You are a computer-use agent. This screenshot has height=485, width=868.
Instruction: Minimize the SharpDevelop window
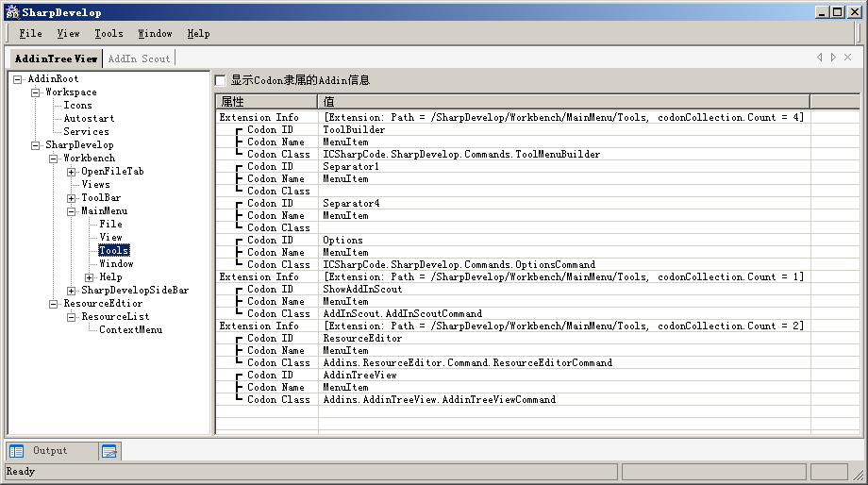point(822,12)
